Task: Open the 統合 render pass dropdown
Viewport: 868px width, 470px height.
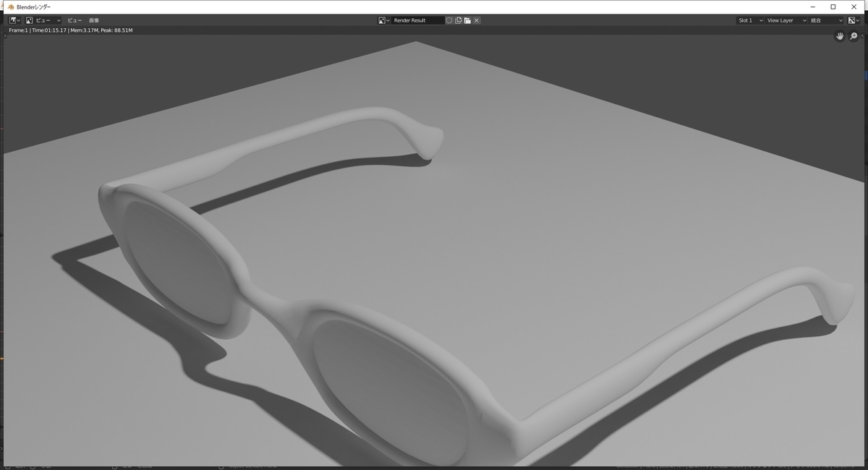Action: [x=826, y=20]
